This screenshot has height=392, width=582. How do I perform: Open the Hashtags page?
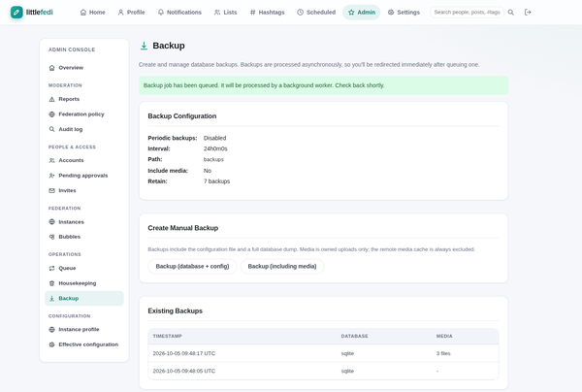(x=268, y=13)
